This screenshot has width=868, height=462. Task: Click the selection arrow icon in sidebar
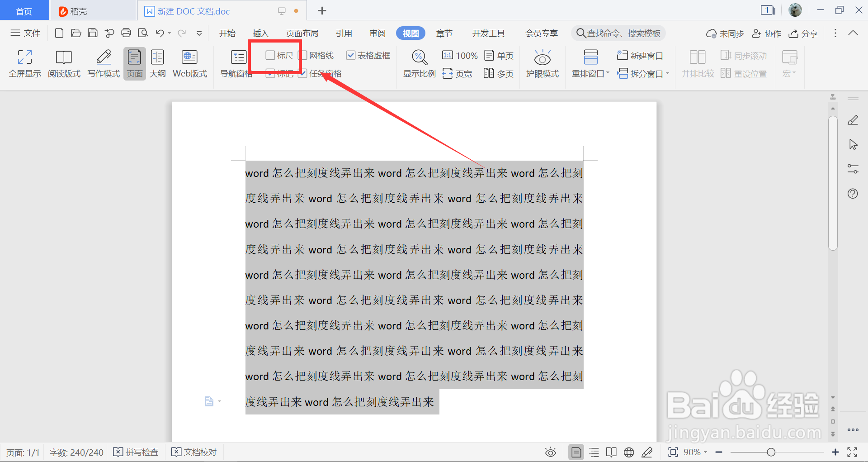point(853,144)
